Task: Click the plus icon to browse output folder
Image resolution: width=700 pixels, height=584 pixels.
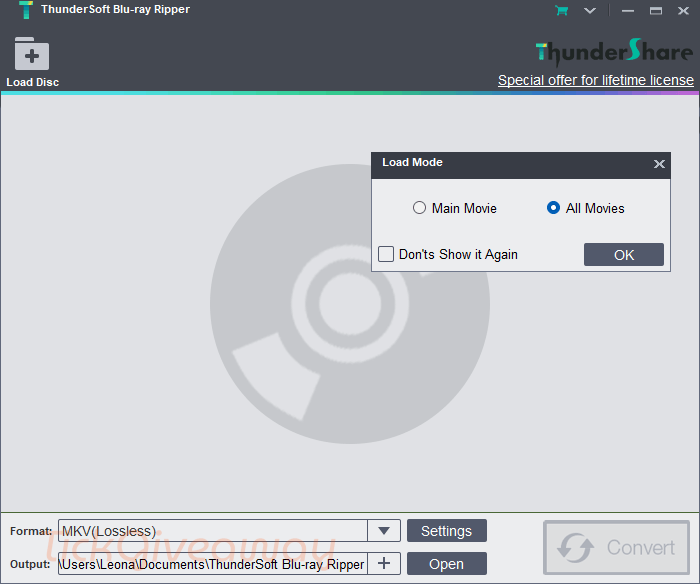Action: tap(384, 563)
